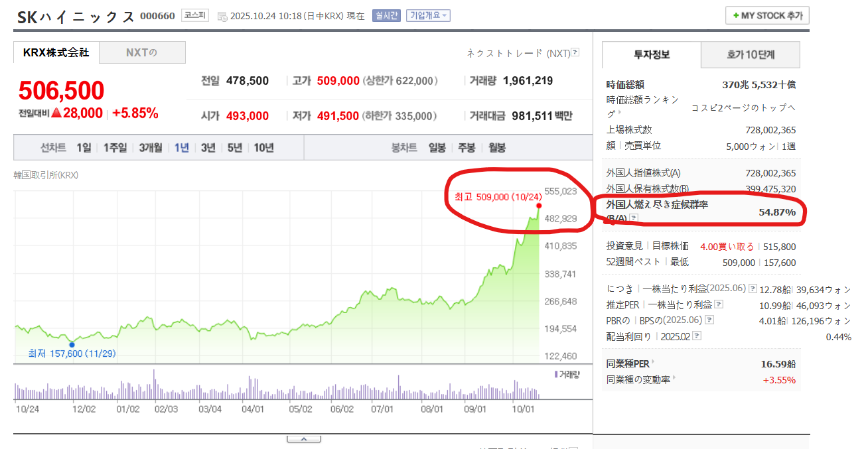Select the 10년 line chart range
The height and width of the screenshot is (449, 868).
click(x=263, y=148)
